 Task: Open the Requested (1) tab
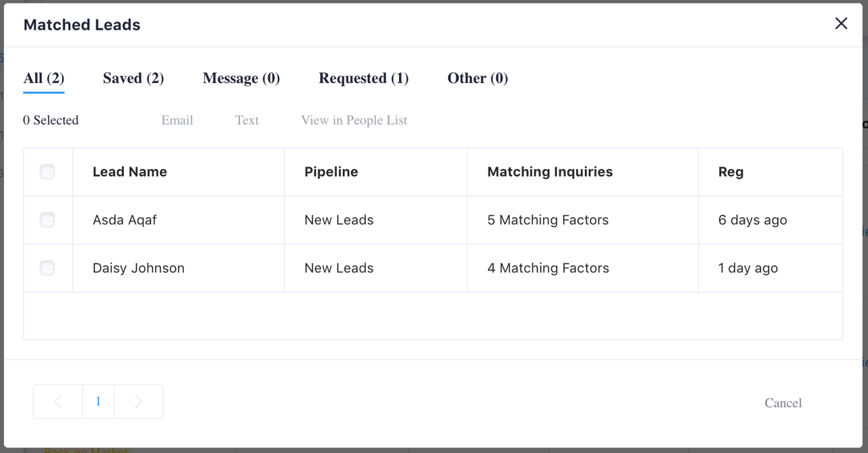[x=363, y=78]
